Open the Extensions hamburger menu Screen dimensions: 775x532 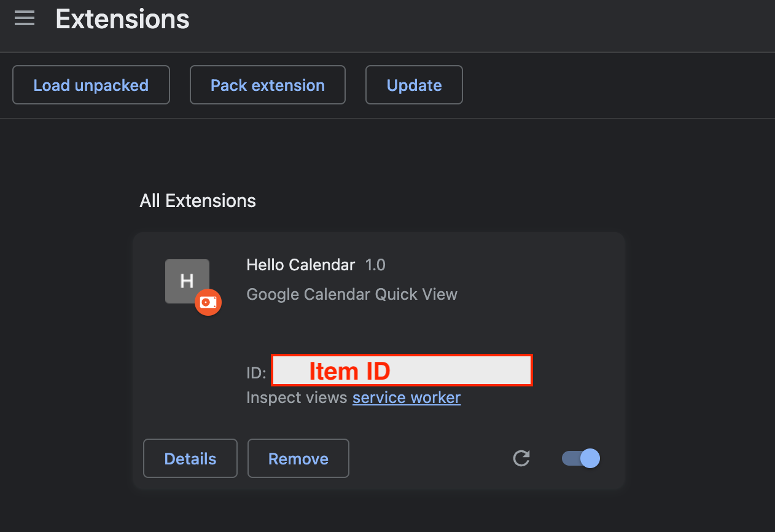point(25,18)
